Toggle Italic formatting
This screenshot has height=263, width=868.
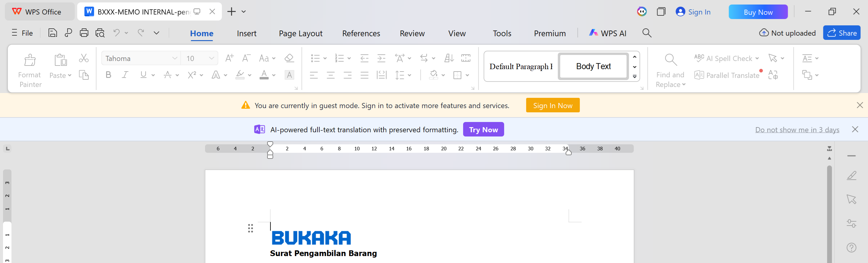pyautogui.click(x=125, y=75)
